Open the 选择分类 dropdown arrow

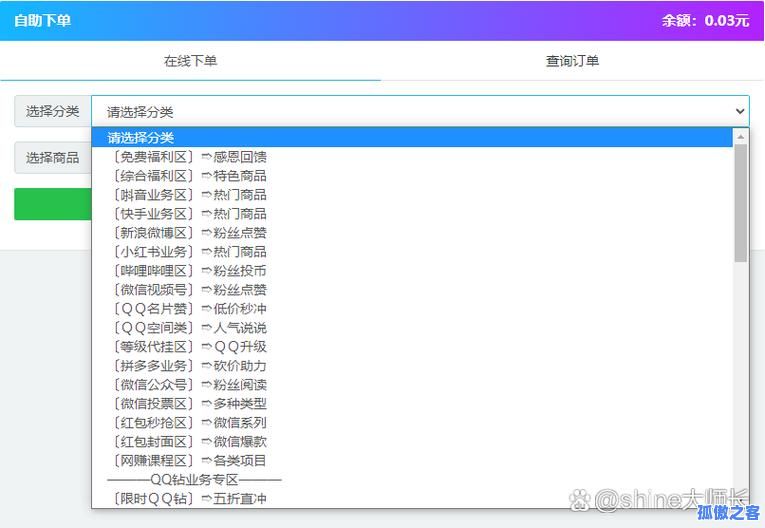(740, 111)
